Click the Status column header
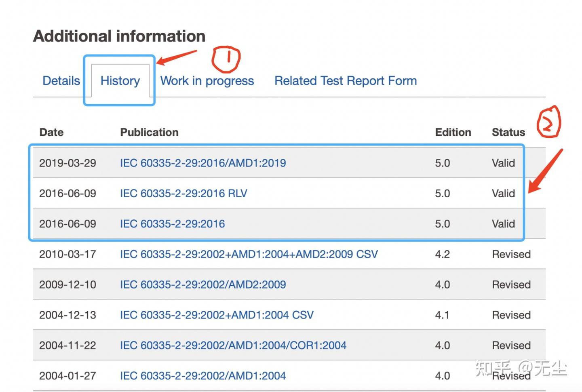The width and height of the screenshot is (582, 392). pos(508,132)
